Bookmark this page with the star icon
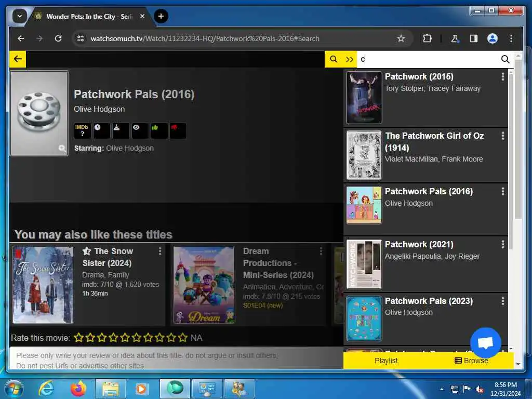532x399 pixels. click(401, 38)
